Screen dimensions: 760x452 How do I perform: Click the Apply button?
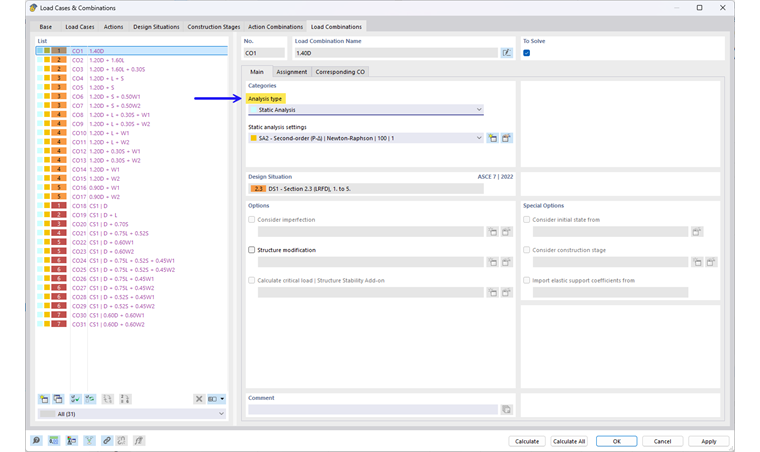(x=709, y=441)
